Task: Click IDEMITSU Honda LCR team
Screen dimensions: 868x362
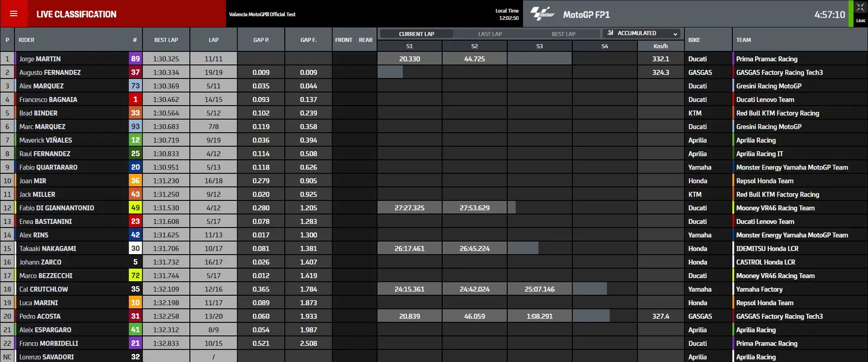Action: [x=767, y=248]
